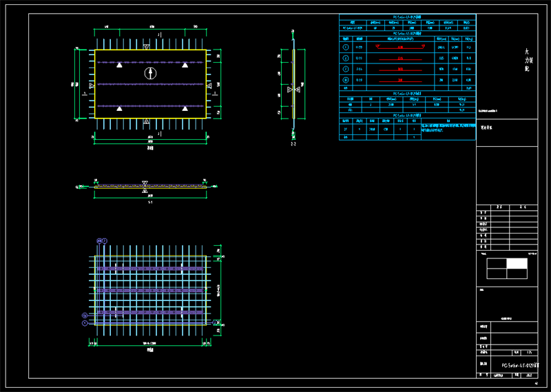The width and height of the screenshot is (551, 392).
Task: Click the LT-0129 drawing number in title block
Action: (520, 366)
